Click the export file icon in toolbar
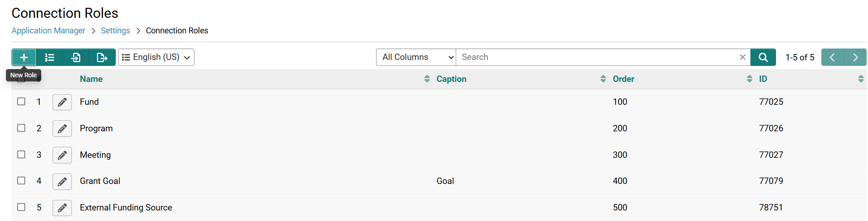Screen dimensions: 868x221 click(102, 57)
